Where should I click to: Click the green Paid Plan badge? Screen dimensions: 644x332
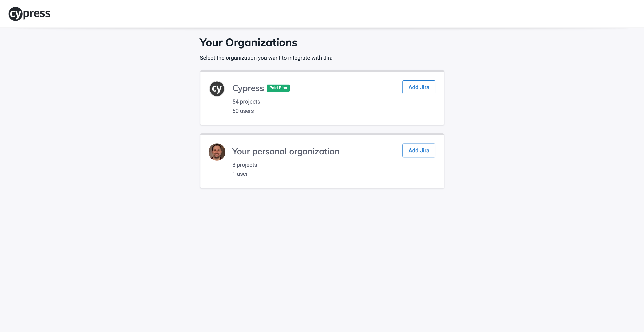[x=278, y=88]
